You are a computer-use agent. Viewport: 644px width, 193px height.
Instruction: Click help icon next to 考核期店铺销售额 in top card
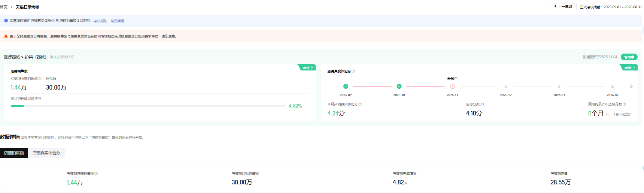click(40, 78)
